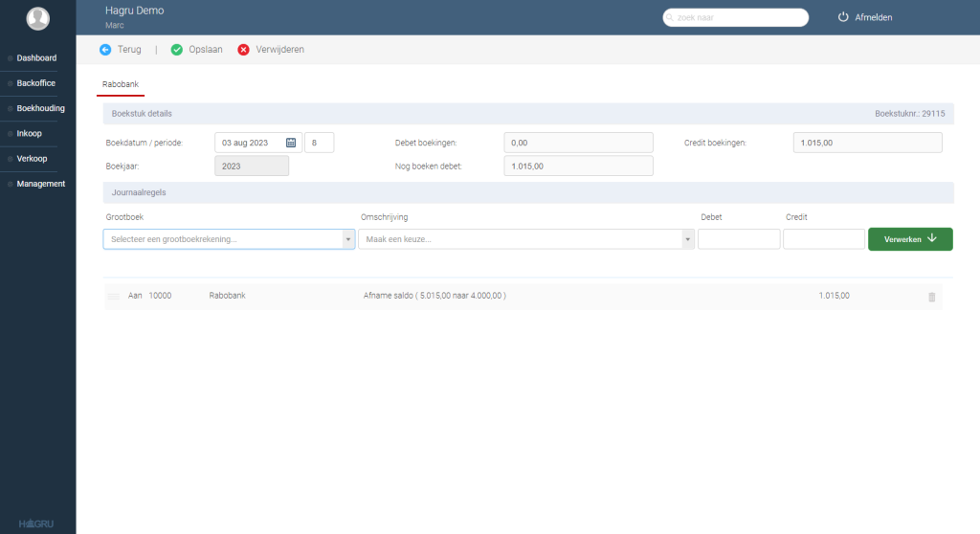Expand the Grootboek account dropdown
Screen dimensions: 980x534
[348, 239]
